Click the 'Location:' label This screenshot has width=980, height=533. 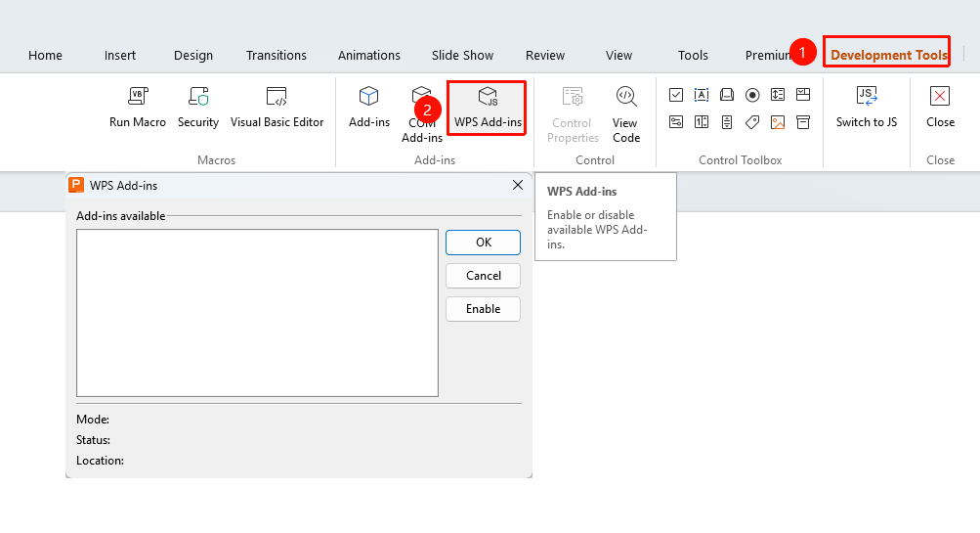coord(100,461)
